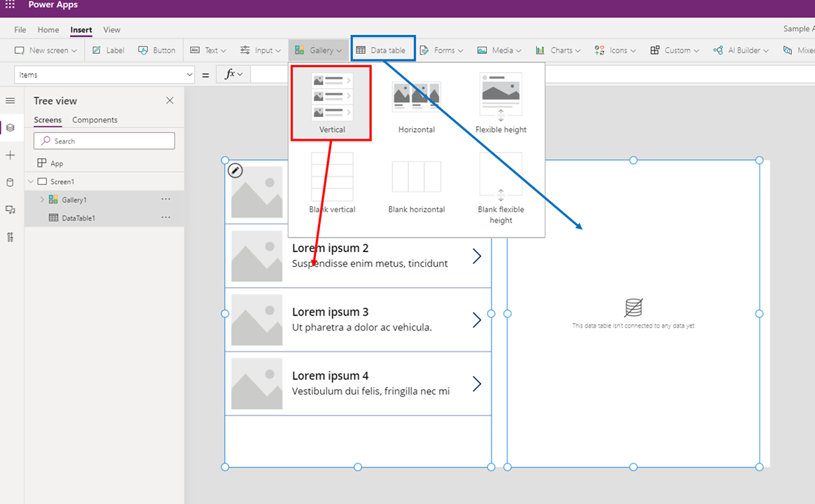This screenshot has height=504, width=815.
Task: Click the 'Vestibulum dui felis' subtitle text
Action: click(370, 391)
